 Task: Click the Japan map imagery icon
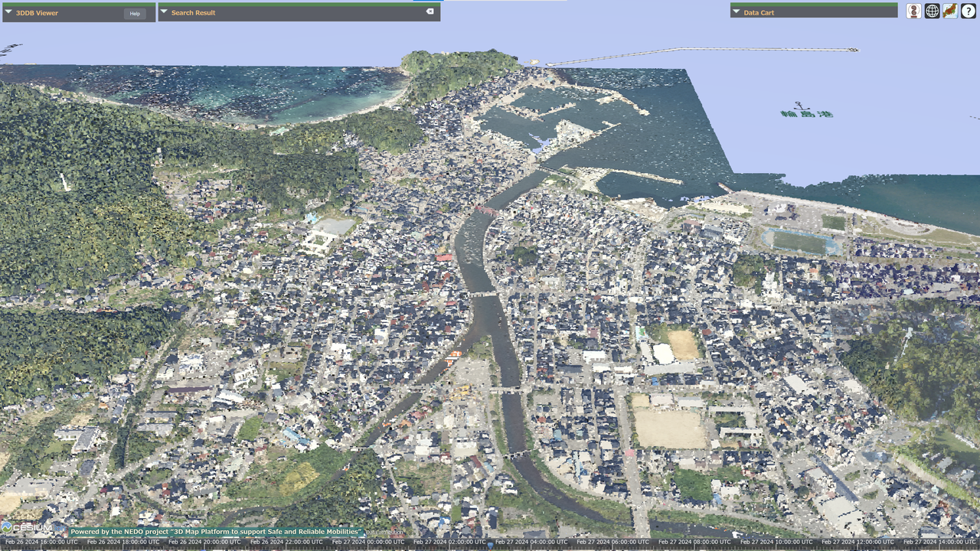point(950,11)
